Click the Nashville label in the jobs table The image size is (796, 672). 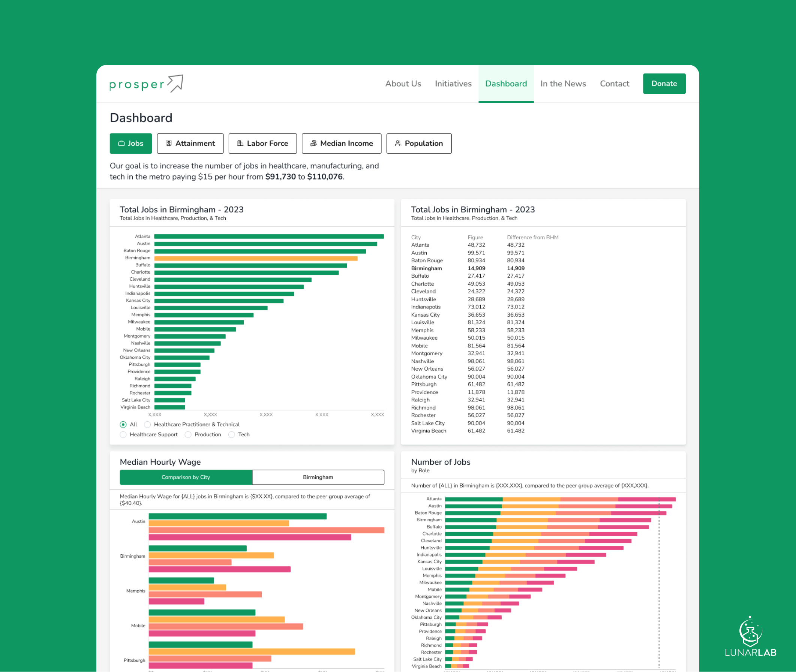(x=422, y=361)
